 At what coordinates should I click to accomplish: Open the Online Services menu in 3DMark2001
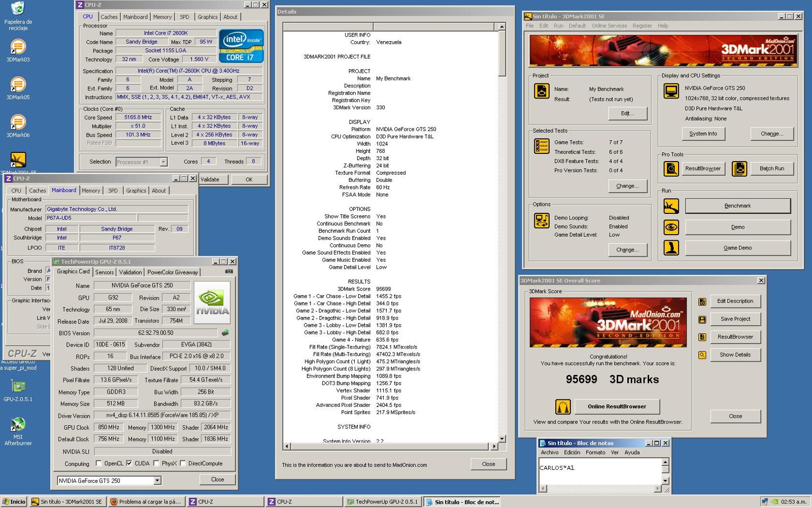coord(609,26)
